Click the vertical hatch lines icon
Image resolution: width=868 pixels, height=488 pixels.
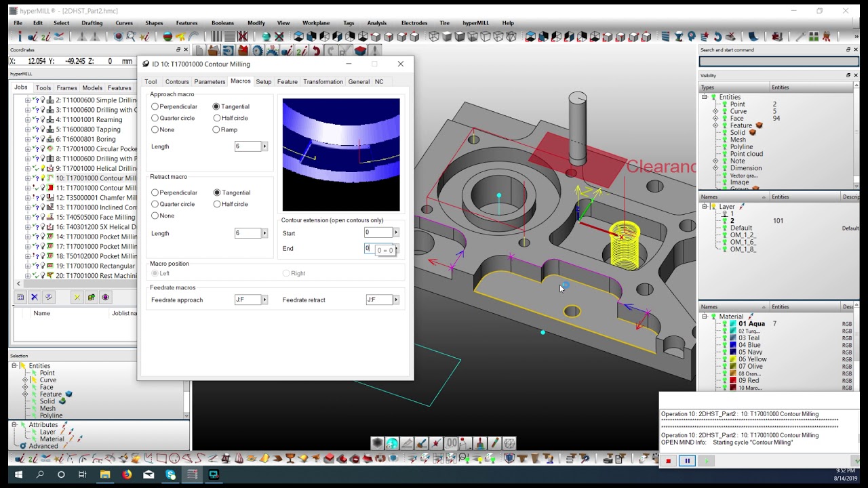pyautogui.click(x=216, y=37)
